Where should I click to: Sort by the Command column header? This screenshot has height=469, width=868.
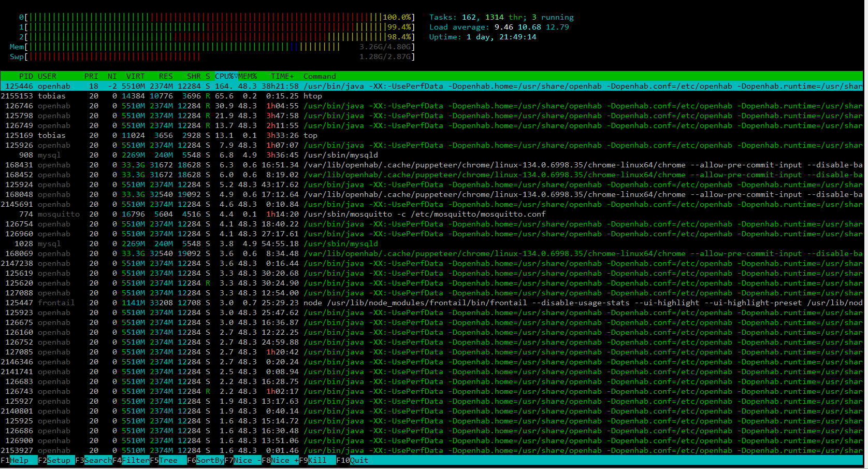320,76
